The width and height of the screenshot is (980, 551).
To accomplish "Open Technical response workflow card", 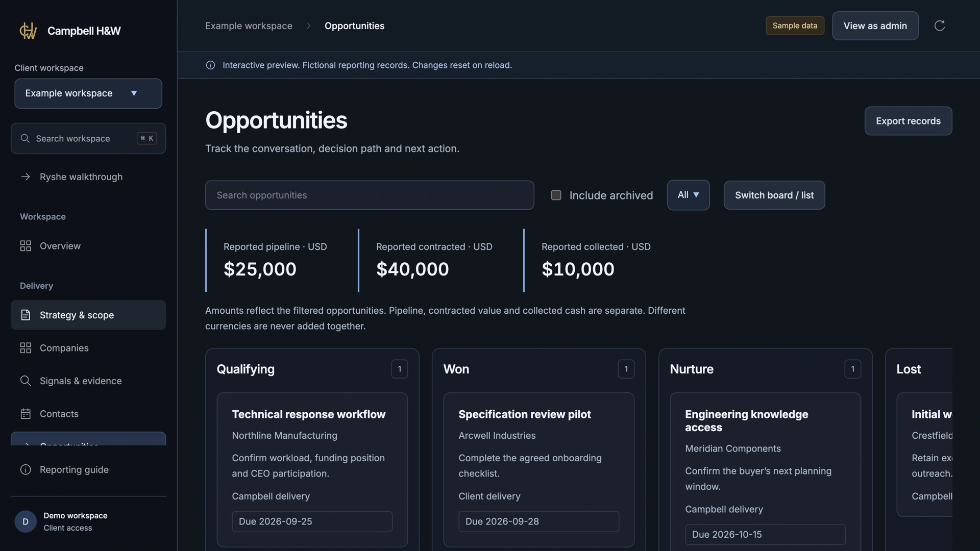I will tap(312, 470).
